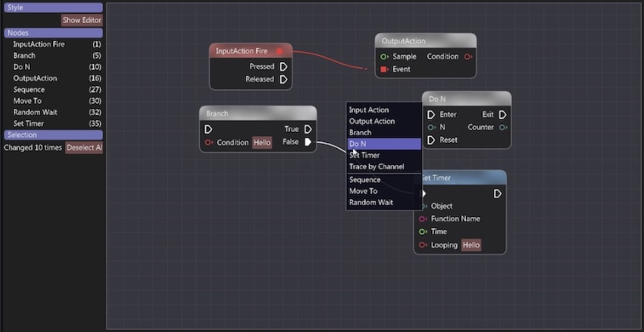Select Random Wait in the Nodes list
This screenshot has width=644, height=332.
coord(34,112)
